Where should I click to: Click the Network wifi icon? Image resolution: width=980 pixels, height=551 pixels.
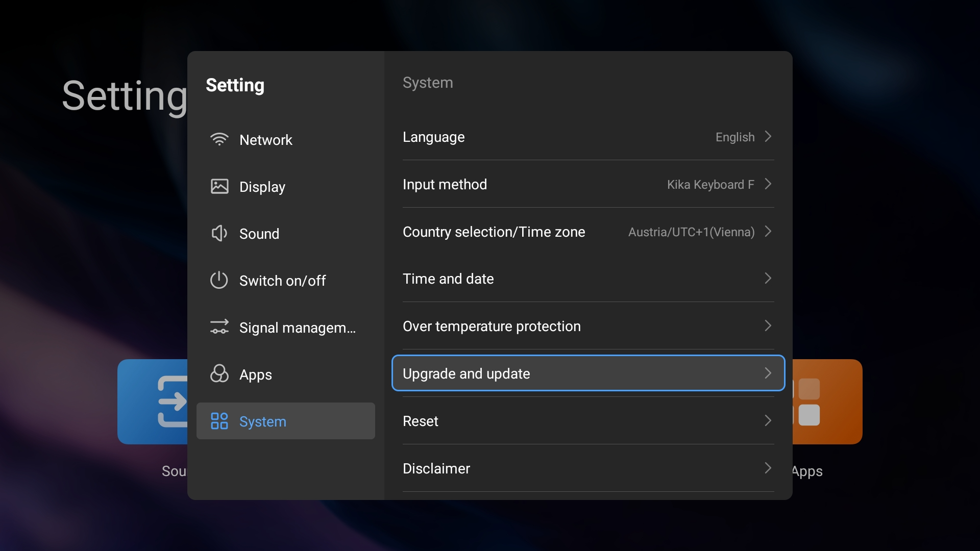pyautogui.click(x=219, y=139)
